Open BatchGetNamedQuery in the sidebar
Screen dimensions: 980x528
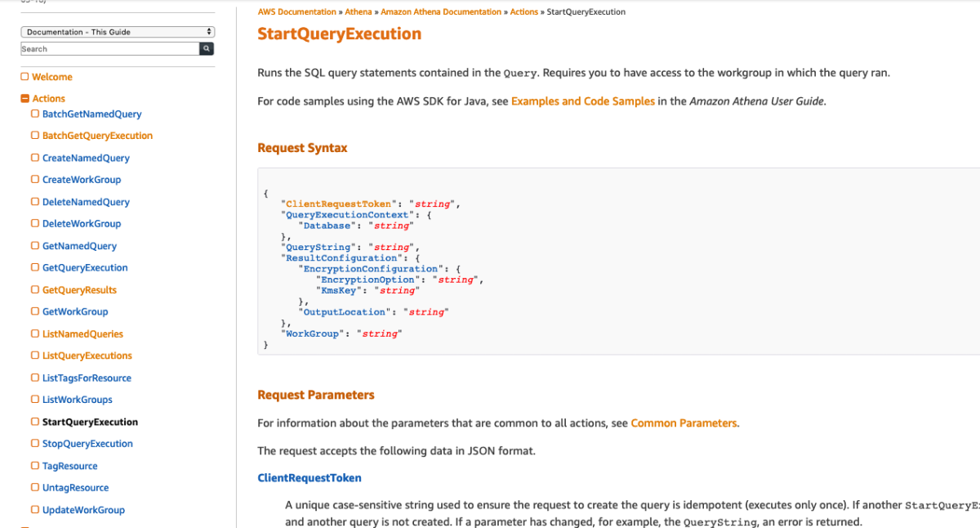point(91,114)
